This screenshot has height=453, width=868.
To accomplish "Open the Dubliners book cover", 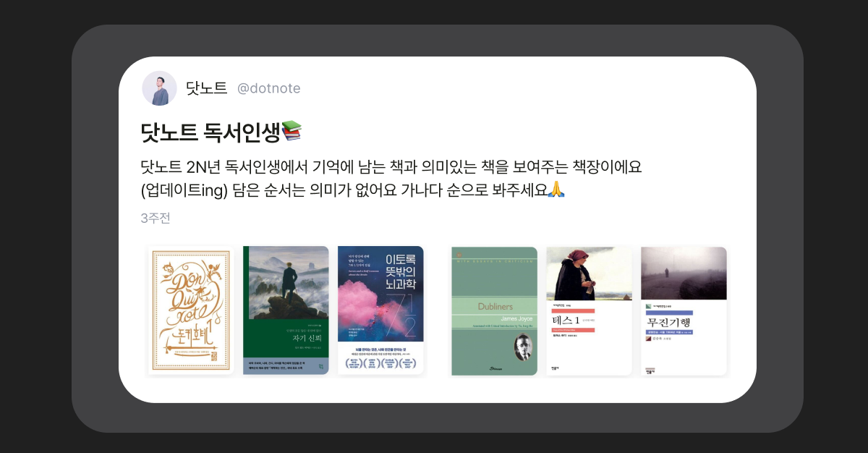I will pos(495,310).
